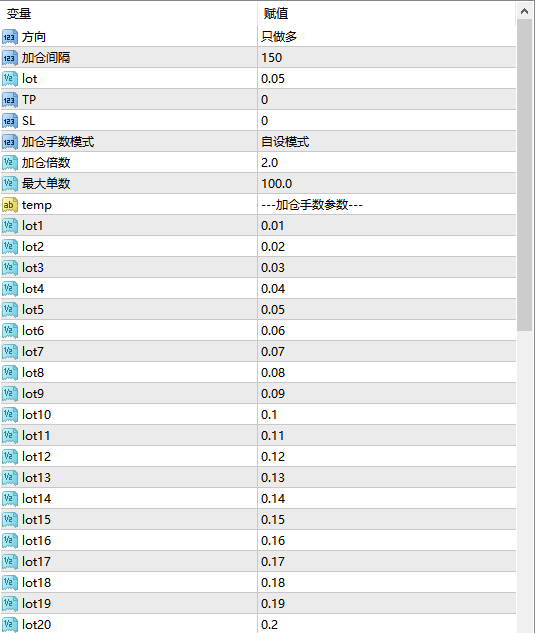
Task: Click the double-type icon beside lot
Action: tap(10, 79)
